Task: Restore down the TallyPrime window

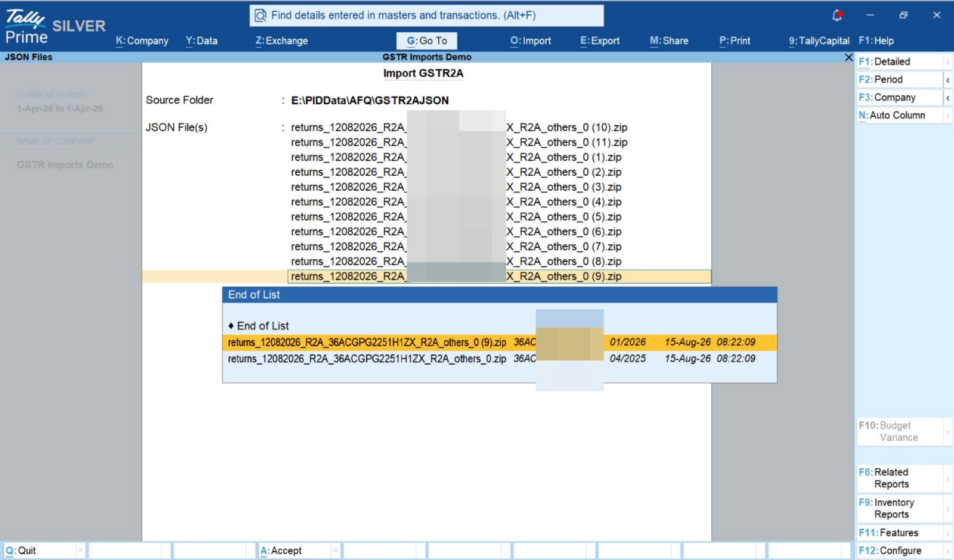Action: [x=903, y=15]
